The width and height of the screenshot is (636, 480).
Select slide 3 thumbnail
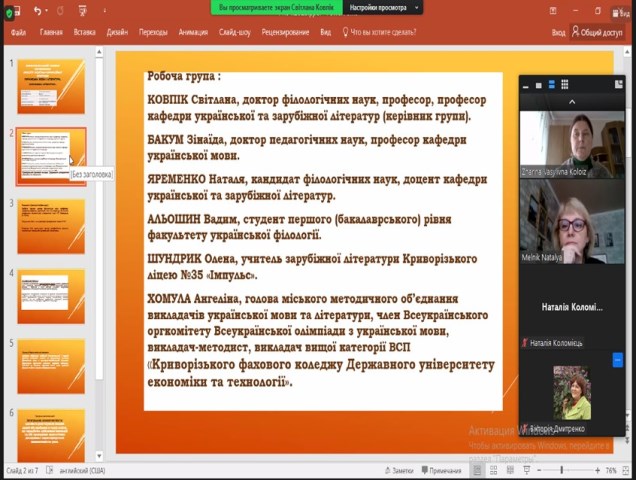point(51,226)
